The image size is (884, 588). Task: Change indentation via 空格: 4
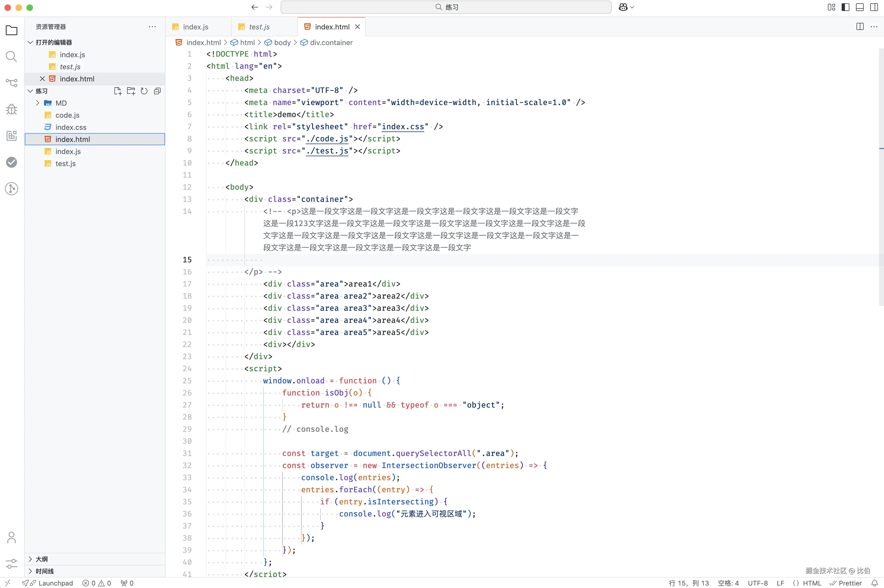pos(728,583)
